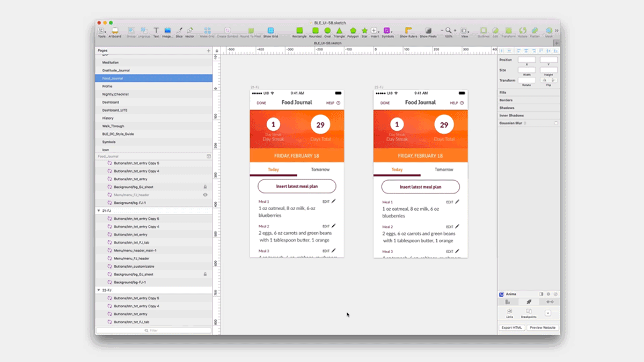This screenshot has height=362, width=644.
Task: Click the Preview Website button
Action: point(542,328)
